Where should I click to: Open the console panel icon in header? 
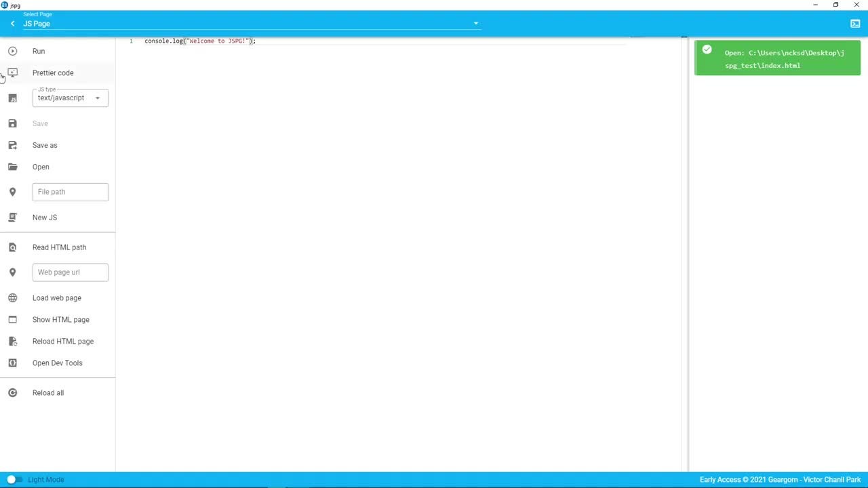[855, 24]
